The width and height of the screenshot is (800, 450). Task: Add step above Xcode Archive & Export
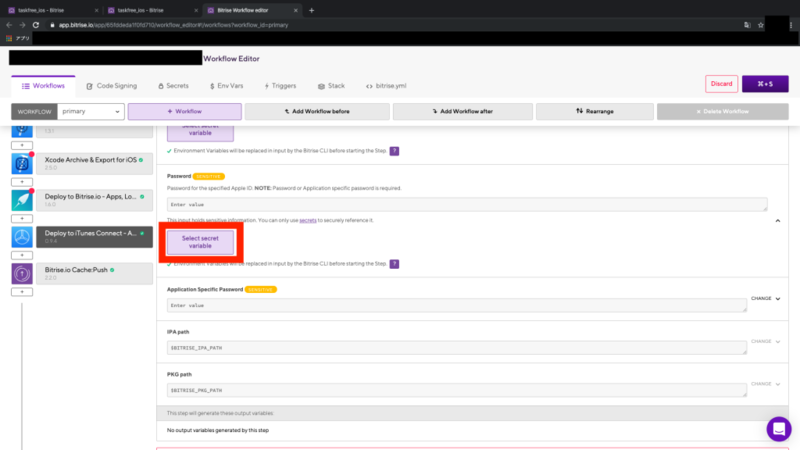pos(22,145)
